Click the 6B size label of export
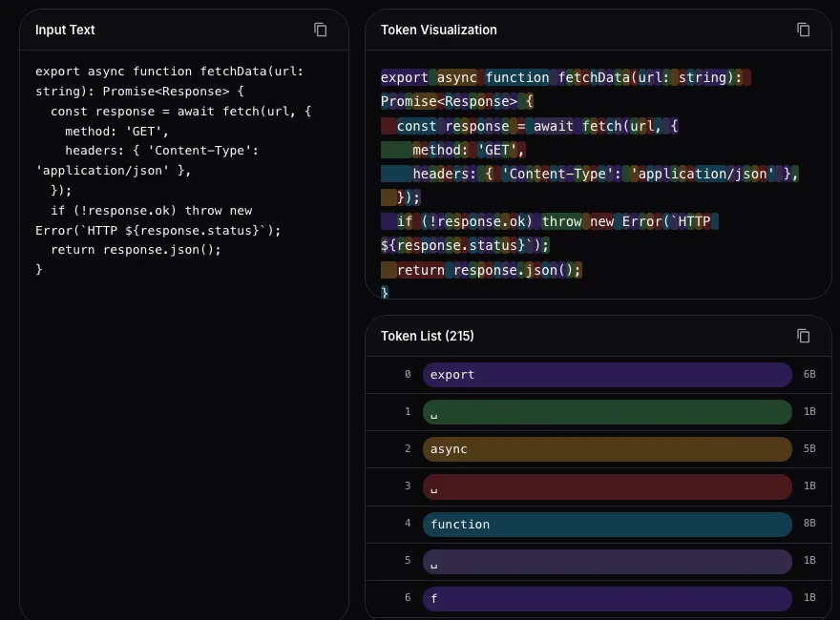 click(808, 374)
